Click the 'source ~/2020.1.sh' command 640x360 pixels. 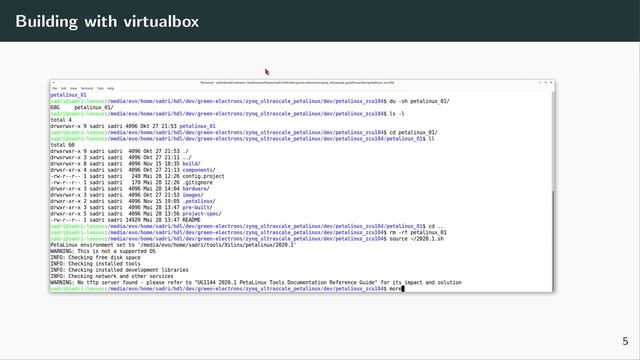(x=416, y=239)
